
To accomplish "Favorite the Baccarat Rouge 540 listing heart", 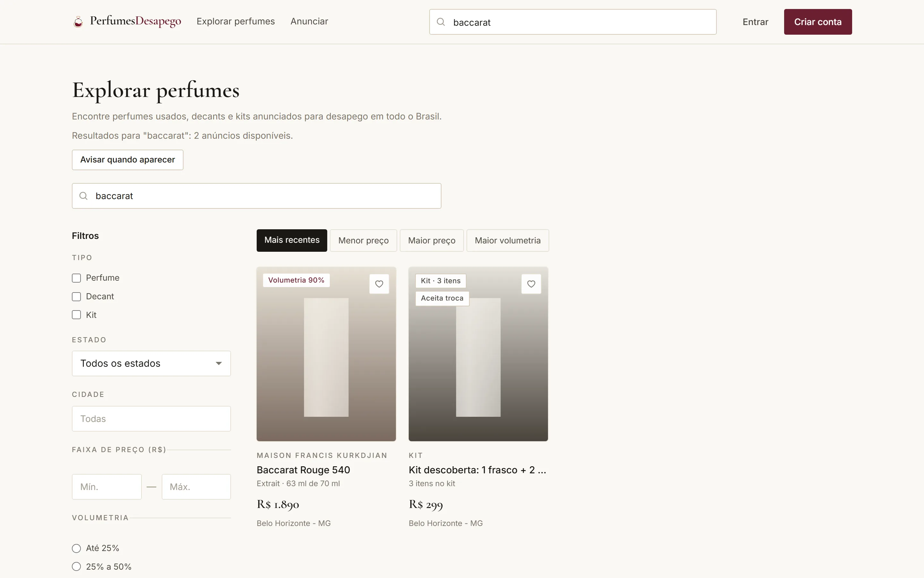I will pos(379,284).
